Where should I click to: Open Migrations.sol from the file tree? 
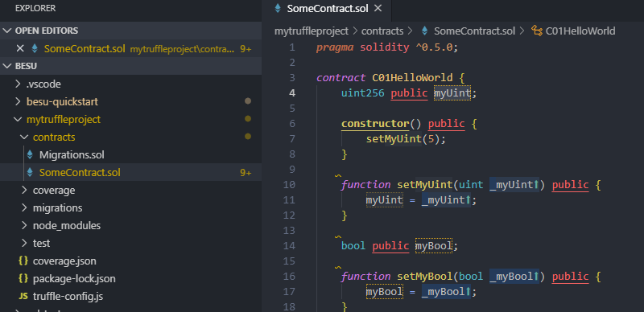[72, 154]
